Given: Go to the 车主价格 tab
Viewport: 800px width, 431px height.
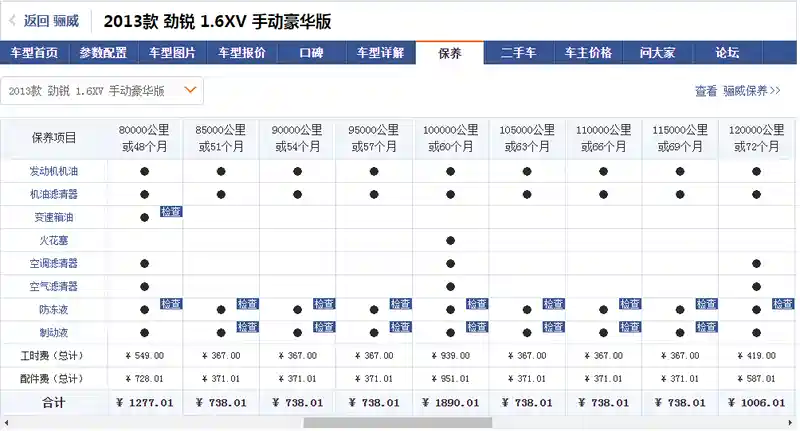Looking at the screenshot, I should [x=588, y=53].
